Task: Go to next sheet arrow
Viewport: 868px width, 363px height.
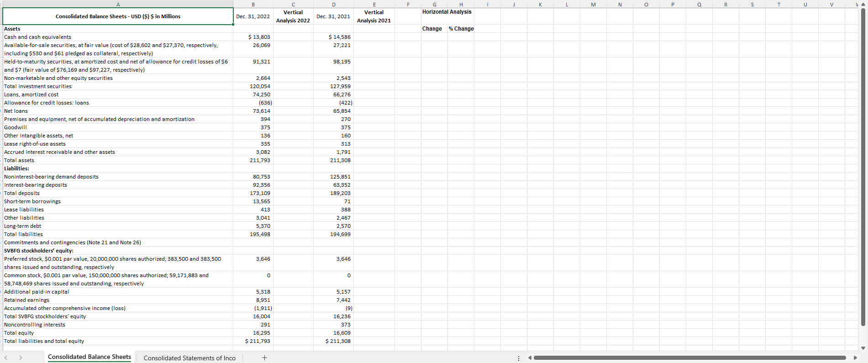Action: point(21,358)
